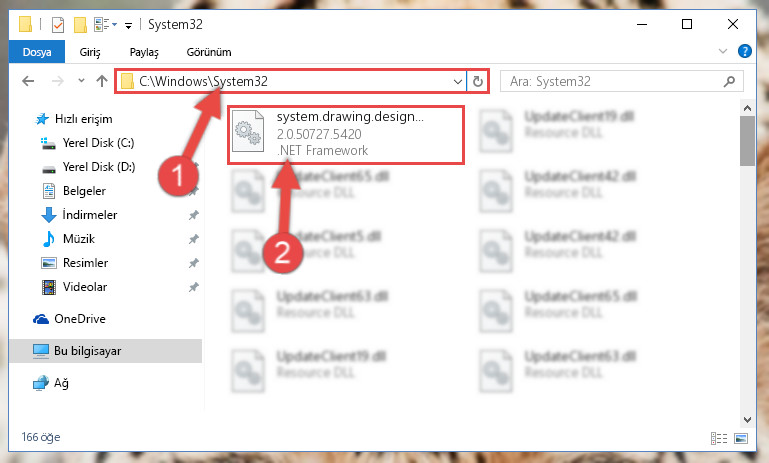Image resolution: width=769 pixels, height=463 pixels.
Task: Expand the address bar history dropdown
Action: 458,81
